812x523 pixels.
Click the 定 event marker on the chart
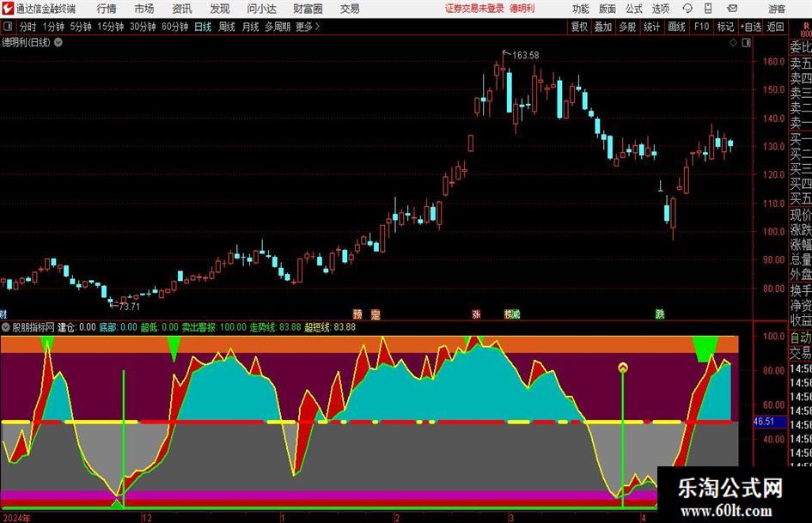pyautogui.click(x=375, y=313)
